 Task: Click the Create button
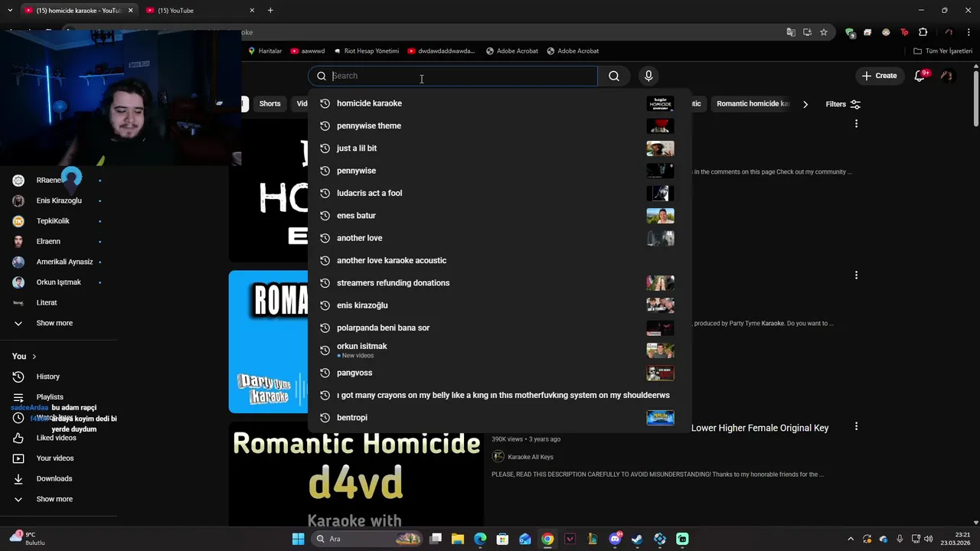pyautogui.click(x=879, y=76)
